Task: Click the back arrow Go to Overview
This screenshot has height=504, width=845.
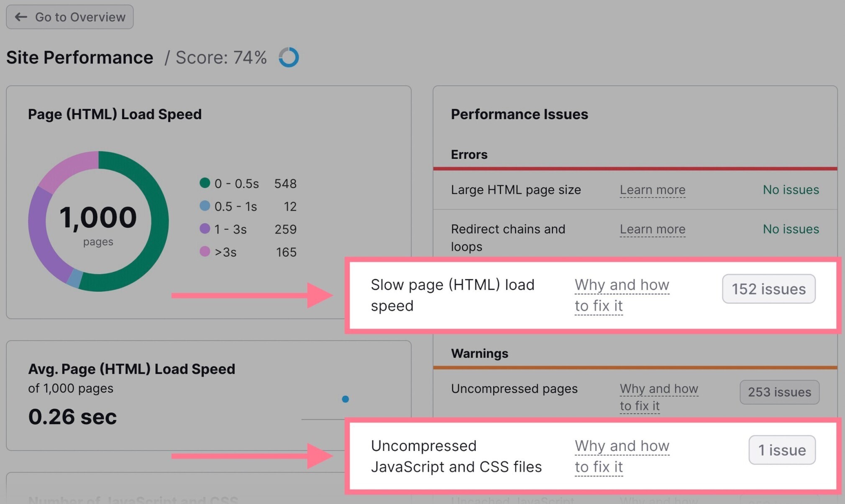Action: tap(72, 16)
